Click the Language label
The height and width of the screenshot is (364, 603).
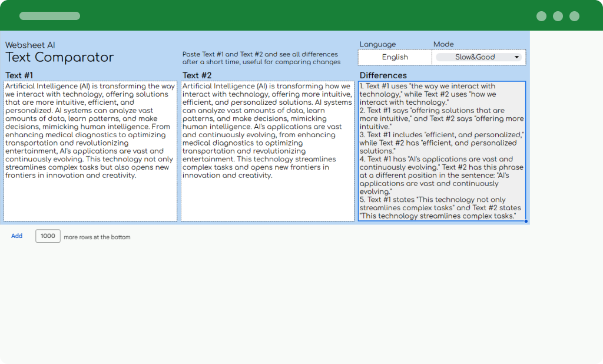(x=377, y=44)
